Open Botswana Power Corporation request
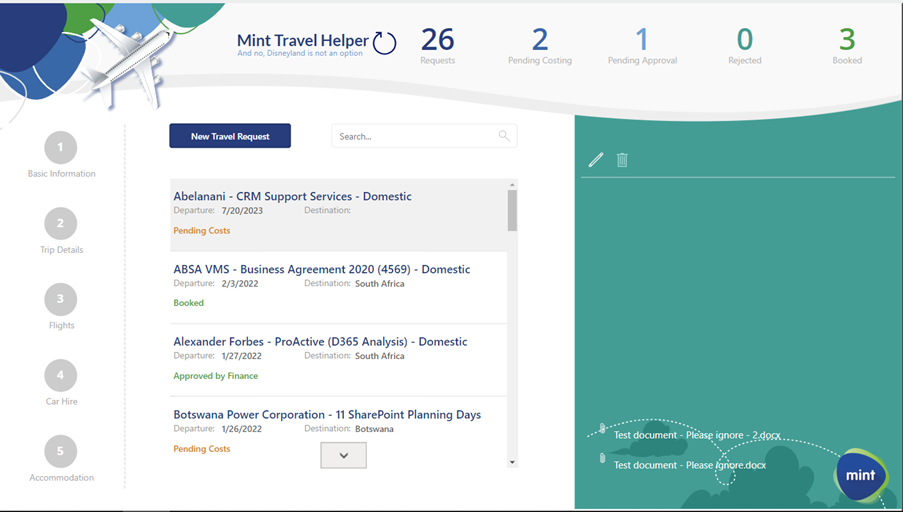 339,432
